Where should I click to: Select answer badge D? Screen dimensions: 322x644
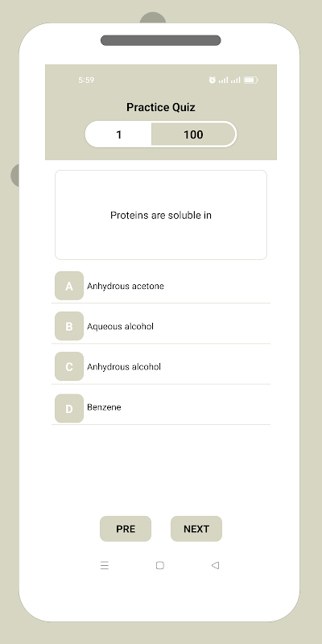(69, 408)
